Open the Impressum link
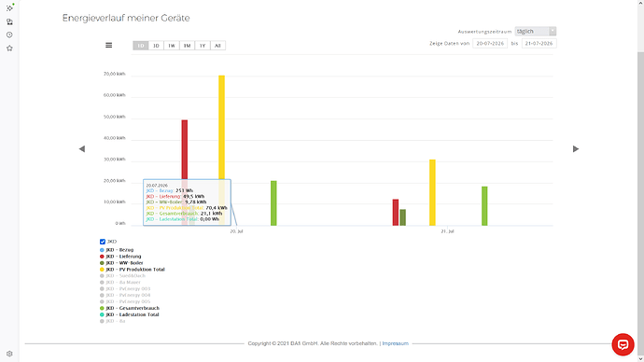This screenshot has width=644, height=362. coord(395,343)
